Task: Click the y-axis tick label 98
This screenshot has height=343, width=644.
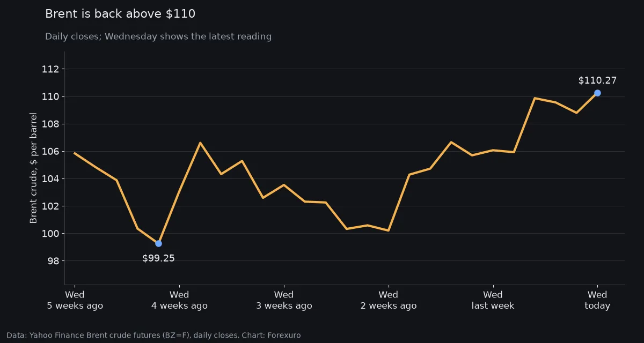Action: coord(53,261)
